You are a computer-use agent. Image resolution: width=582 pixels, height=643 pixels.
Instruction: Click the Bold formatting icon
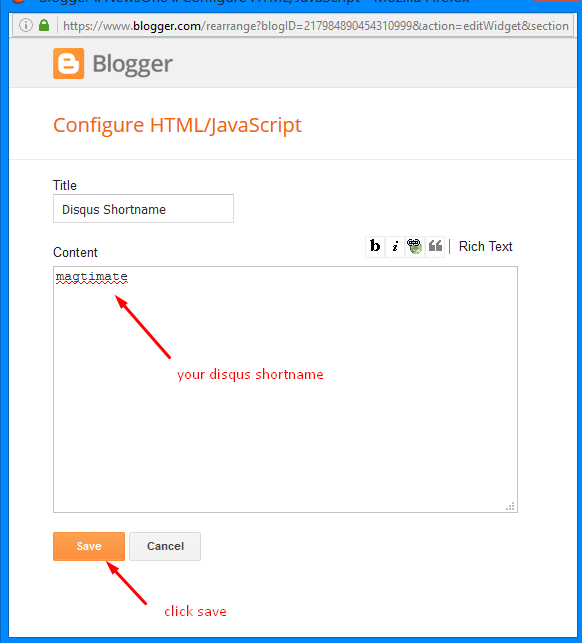(375, 246)
